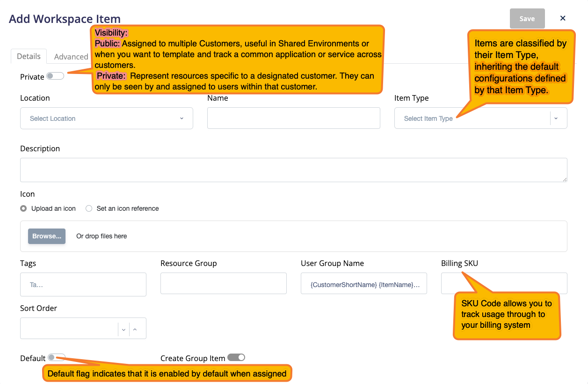Switch to the Details tab
This screenshot has width=588, height=384.
[x=29, y=56]
